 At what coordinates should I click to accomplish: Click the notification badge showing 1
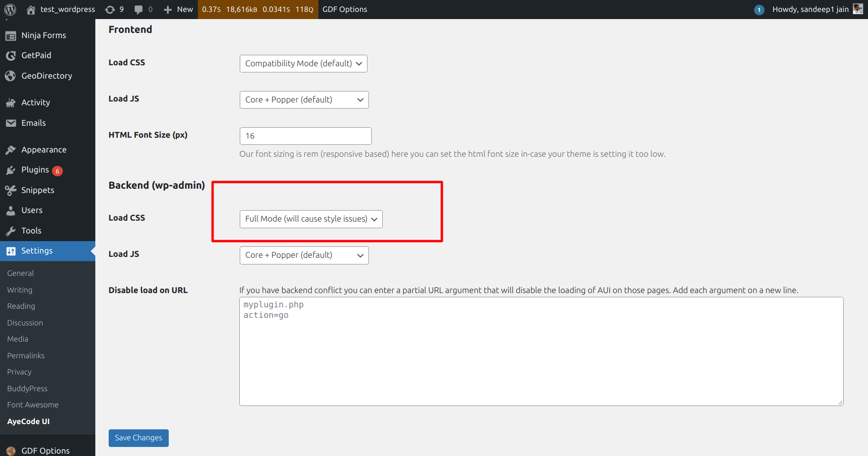point(759,10)
